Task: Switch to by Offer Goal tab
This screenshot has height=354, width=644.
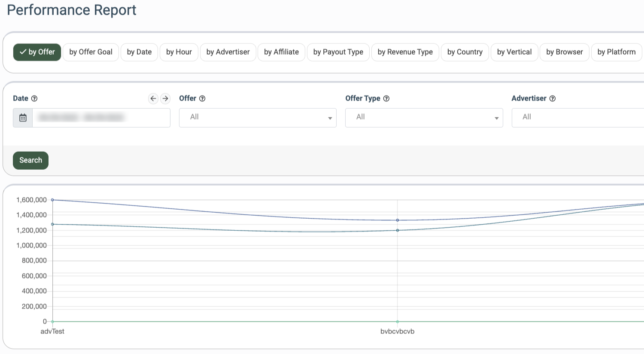Action: (x=91, y=52)
